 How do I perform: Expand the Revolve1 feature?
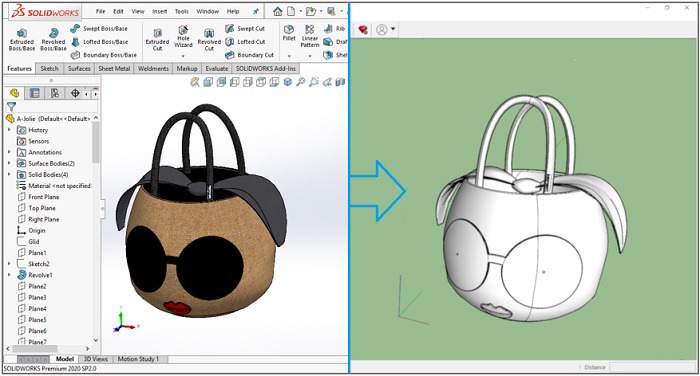(x=9, y=275)
